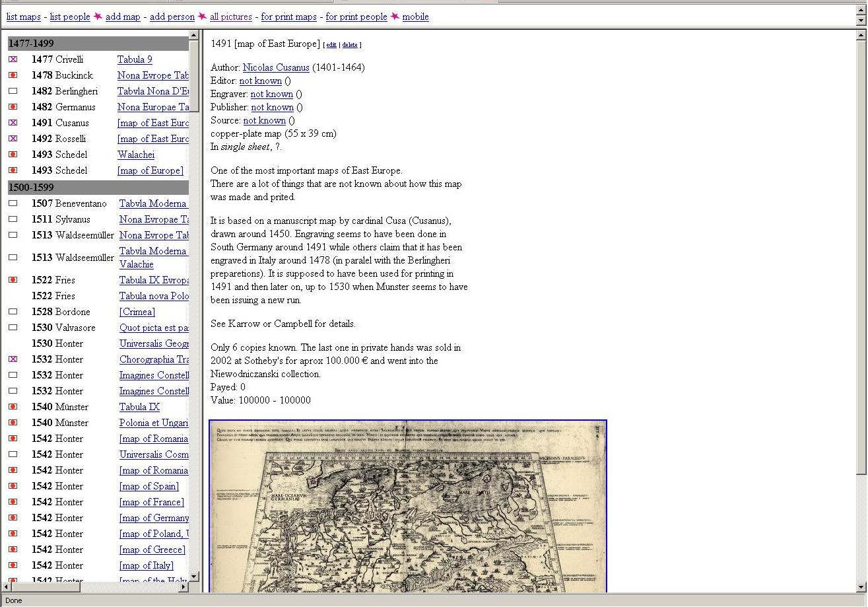
Task: Click the empty box icon beside 1528 Bordone
Action: [x=13, y=312]
